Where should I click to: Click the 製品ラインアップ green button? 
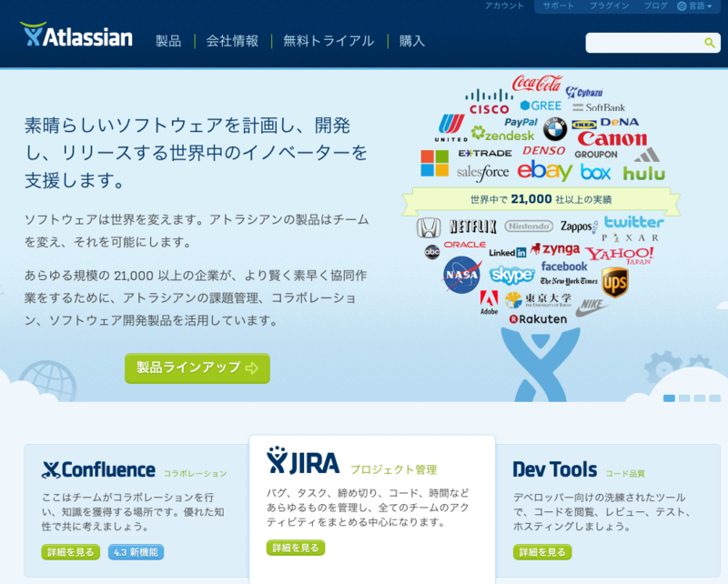coord(197,368)
